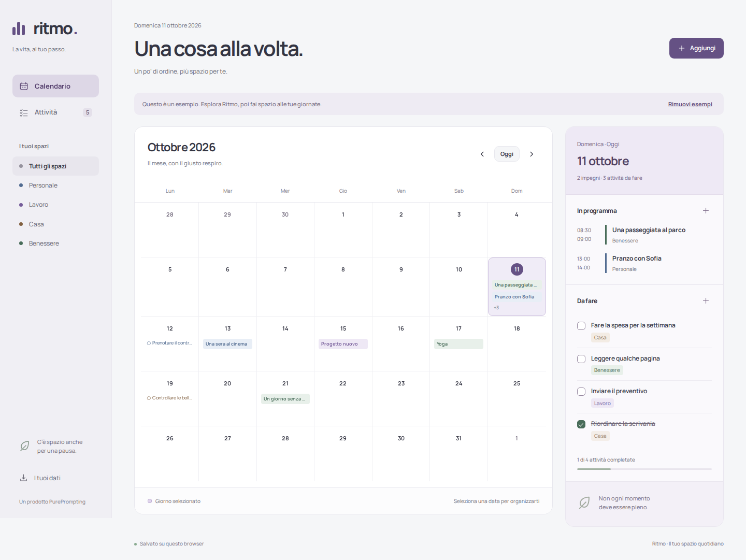Filter by Casa space
The width and height of the screenshot is (746, 560).
tap(55, 224)
